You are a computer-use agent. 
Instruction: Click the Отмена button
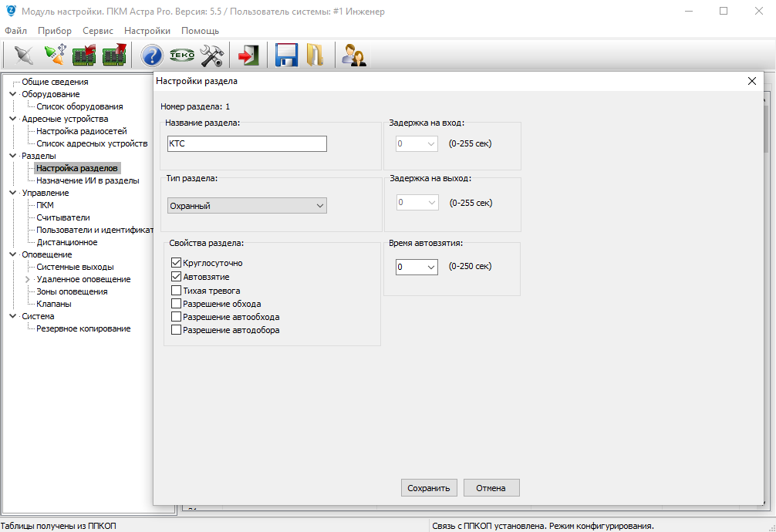pyautogui.click(x=491, y=488)
